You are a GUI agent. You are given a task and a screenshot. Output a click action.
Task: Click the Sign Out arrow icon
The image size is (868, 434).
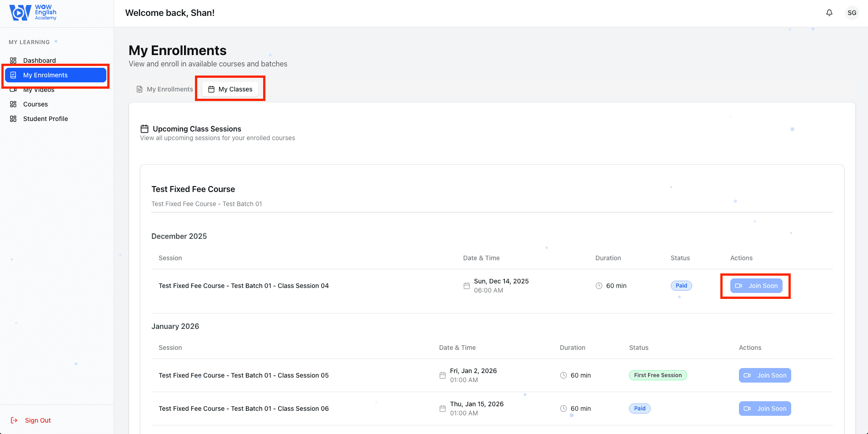pyautogui.click(x=14, y=420)
